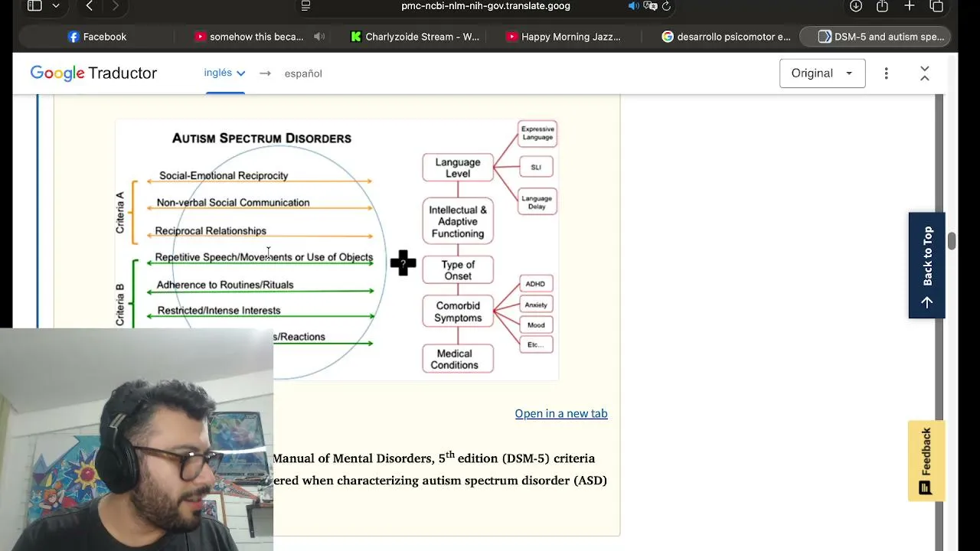Go back with the back arrow
Viewport: 980px width, 551px height.
pyautogui.click(x=90, y=6)
